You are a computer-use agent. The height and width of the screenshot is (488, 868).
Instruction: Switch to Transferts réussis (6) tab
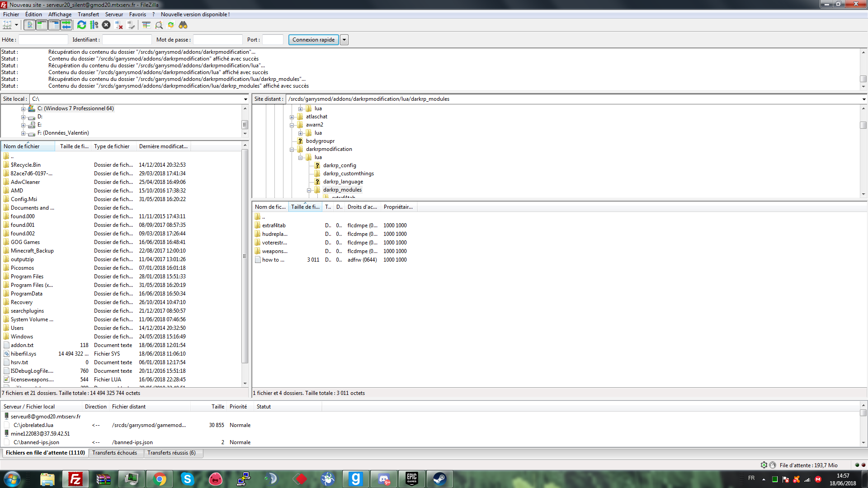pos(171,453)
